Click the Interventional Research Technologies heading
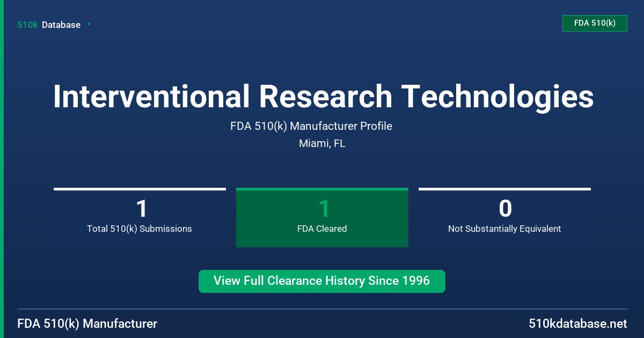644x338 pixels. click(323, 97)
